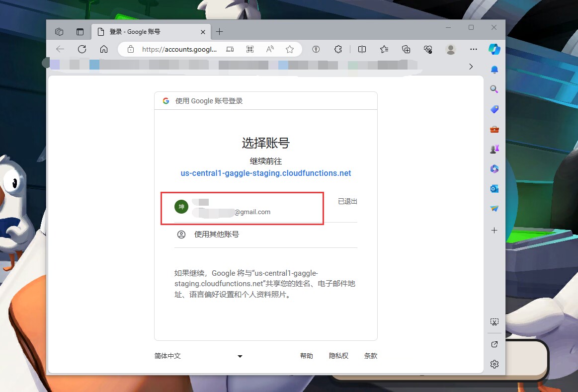Open a new browser tab

pyautogui.click(x=219, y=32)
